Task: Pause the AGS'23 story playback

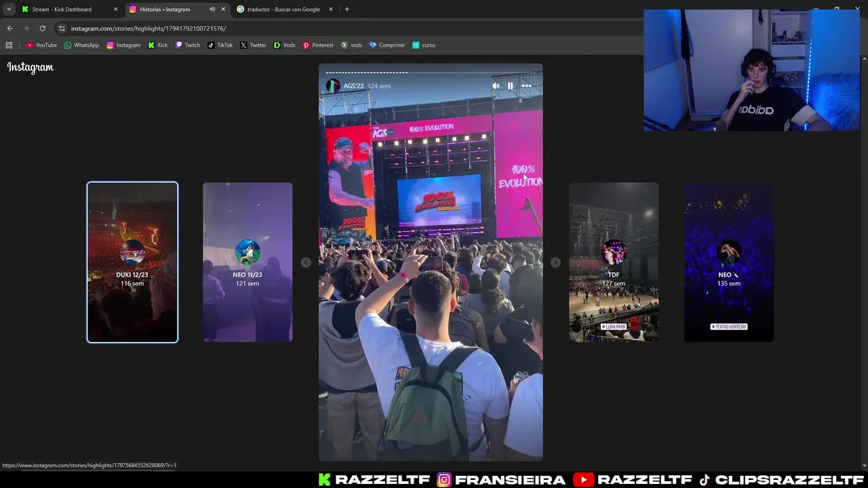Action: click(510, 86)
